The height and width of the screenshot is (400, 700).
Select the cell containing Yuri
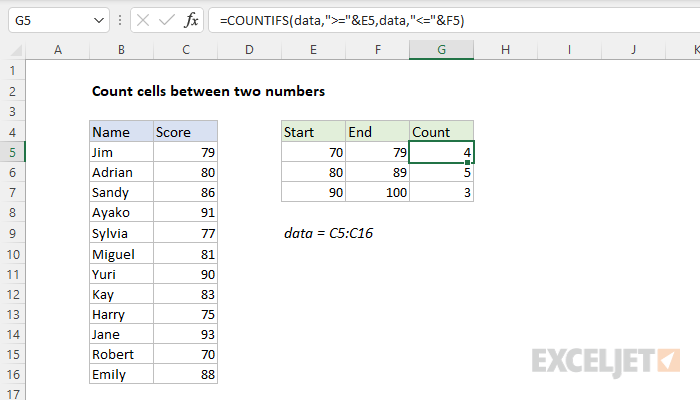(x=121, y=274)
